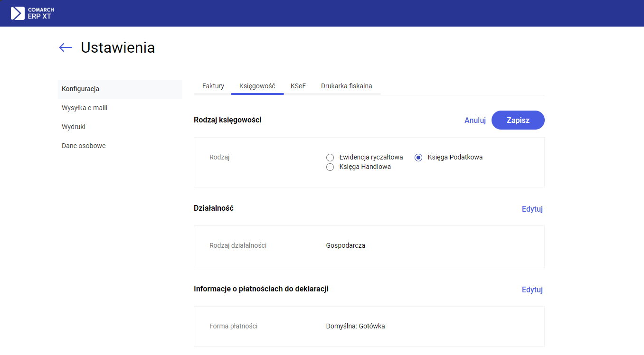Edit Informacje o płatnościach do deklaracji

click(532, 290)
